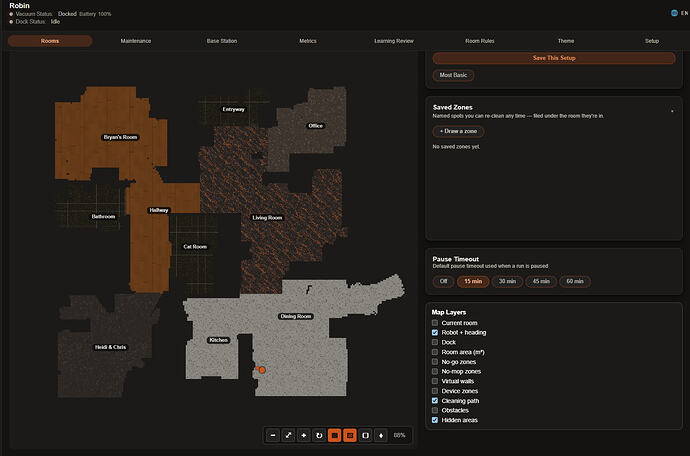Image resolution: width=690 pixels, height=456 pixels.
Task: Select the Kitchen on map
Action: point(219,340)
